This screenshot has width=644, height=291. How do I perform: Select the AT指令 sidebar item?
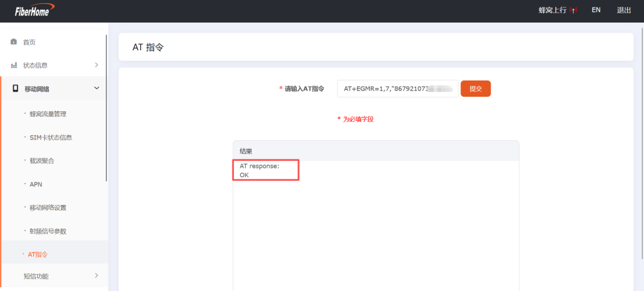point(38,255)
